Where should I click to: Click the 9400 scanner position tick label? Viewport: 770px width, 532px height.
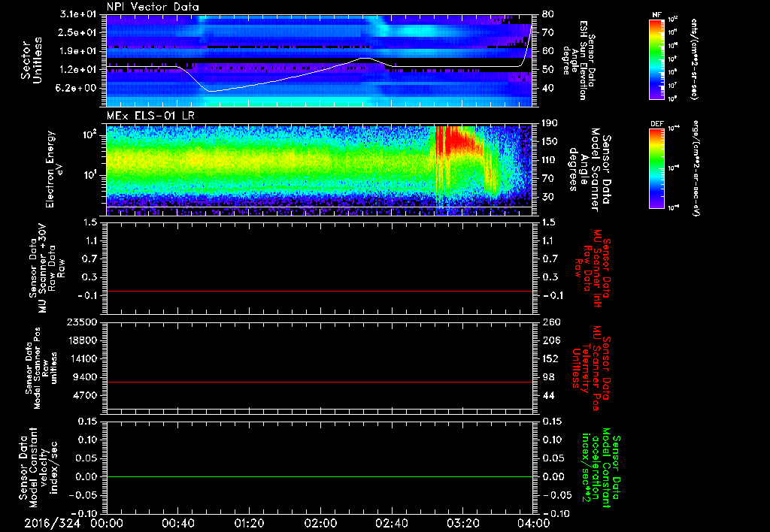84,377
